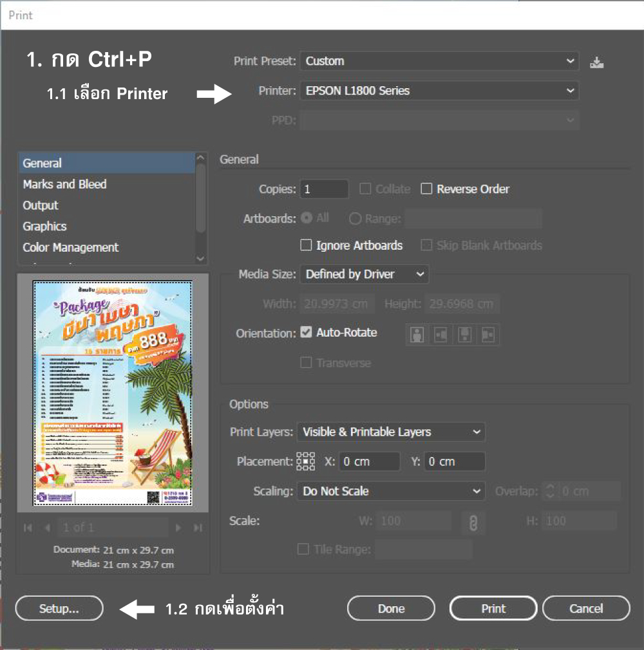
Task: Click the constrain proportions link icon
Action: click(x=473, y=523)
